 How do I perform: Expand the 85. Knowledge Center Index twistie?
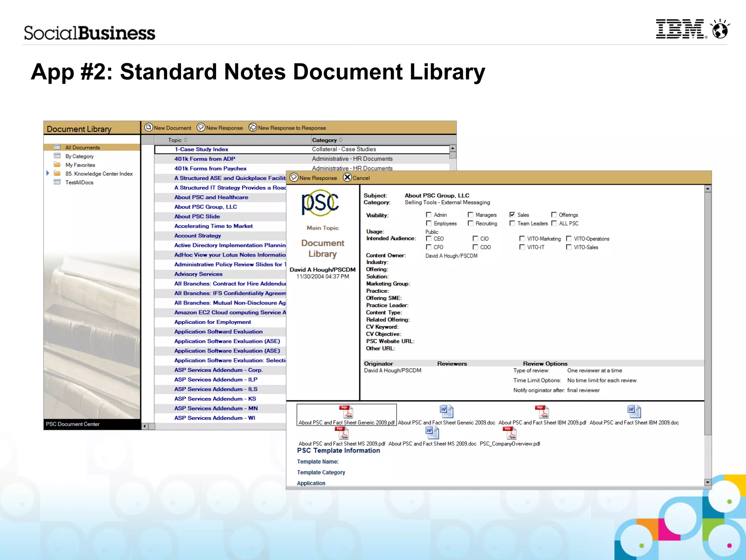point(48,173)
